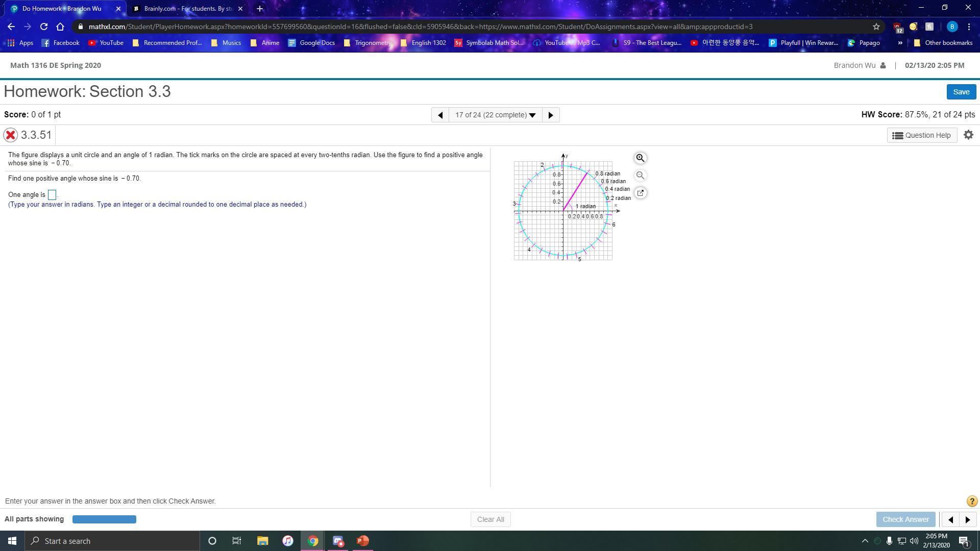Open the Trigonometry bookmark folder
The image size is (980, 551).
pyautogui.click(x=367, y=43)
